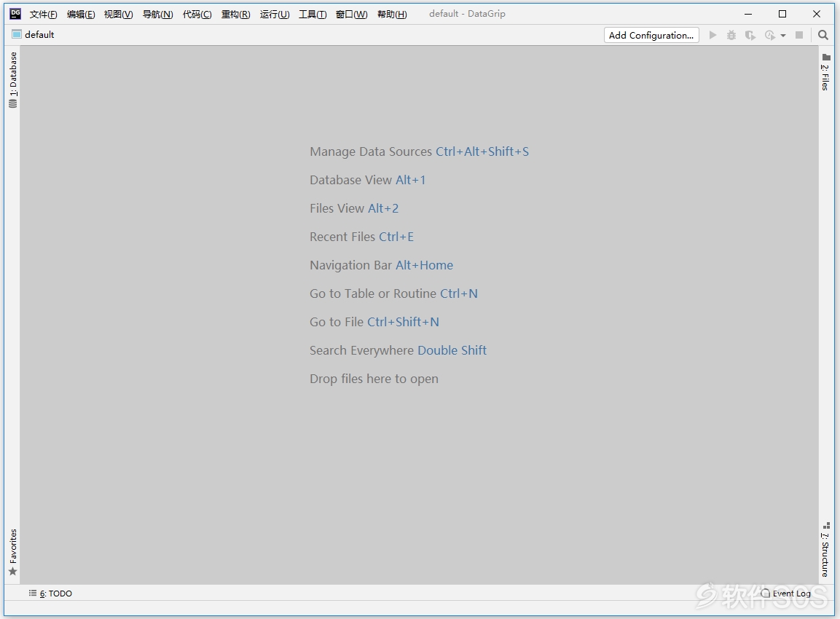Viewport: 840px width, 619px height.
Task: Click the Navigation Bar Alt+Home hint text
Action: 382,265
